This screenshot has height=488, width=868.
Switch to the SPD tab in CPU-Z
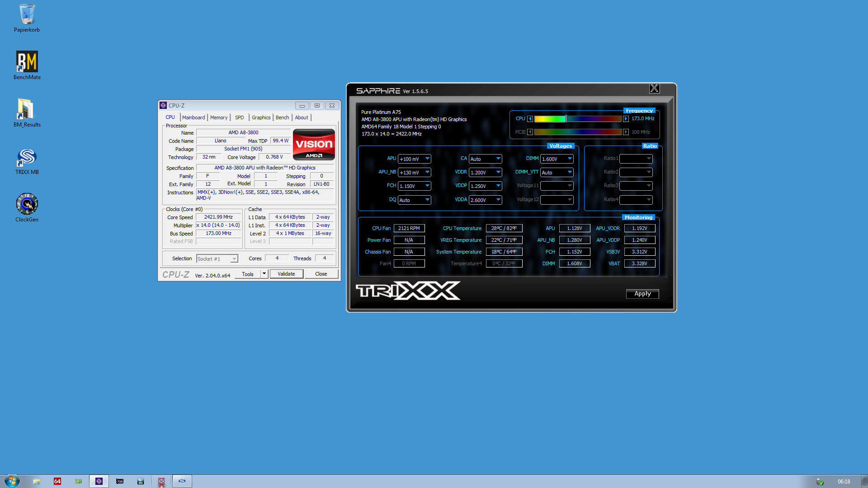[240, 117]
